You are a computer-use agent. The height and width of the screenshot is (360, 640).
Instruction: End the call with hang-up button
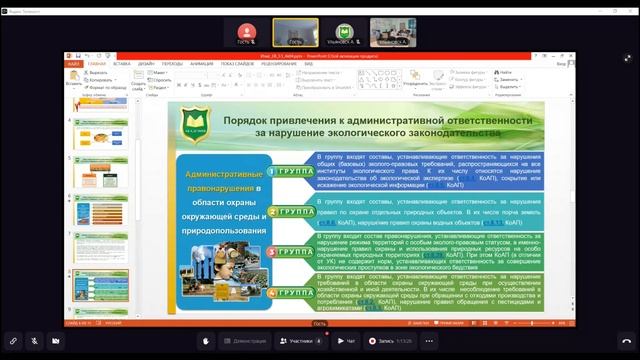coord(627,341)
